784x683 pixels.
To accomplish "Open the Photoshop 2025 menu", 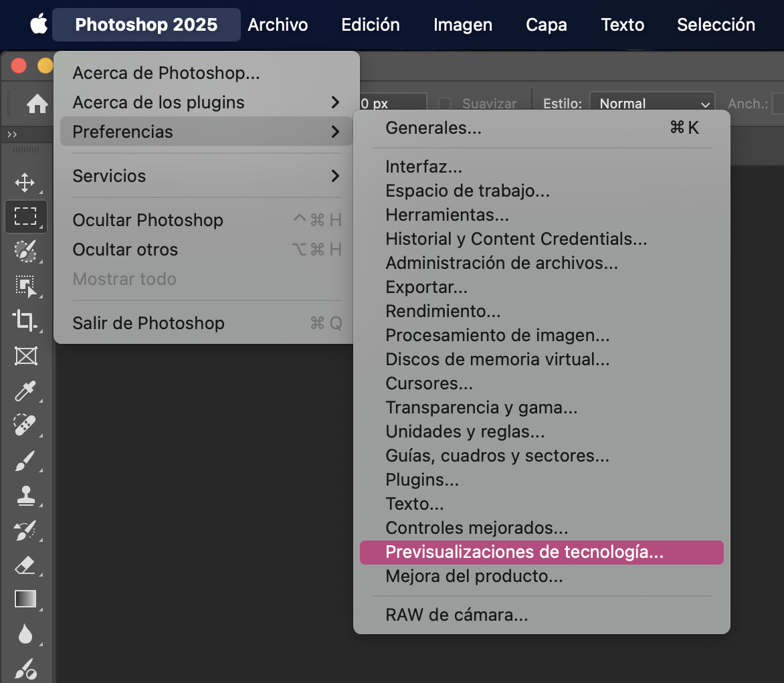I will point(146,25).
